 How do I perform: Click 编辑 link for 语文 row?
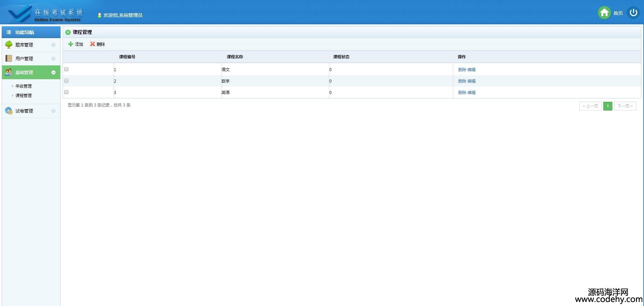[471, 70]
